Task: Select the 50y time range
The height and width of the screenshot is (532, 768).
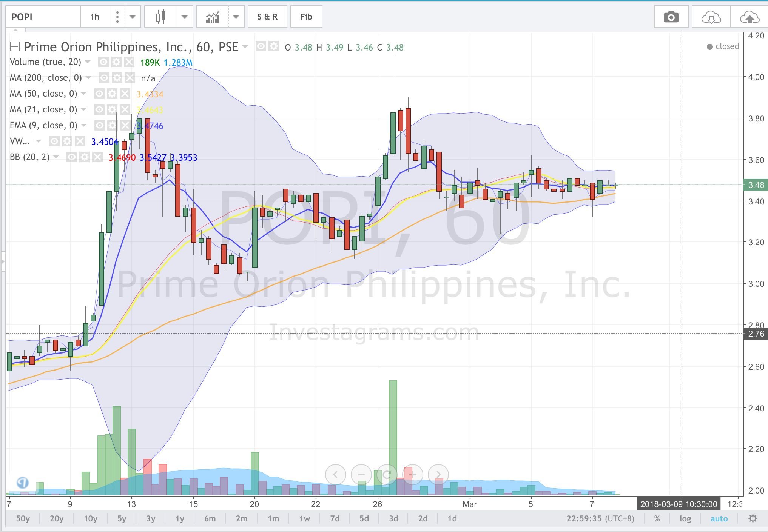Action: [x=23, y=519]
